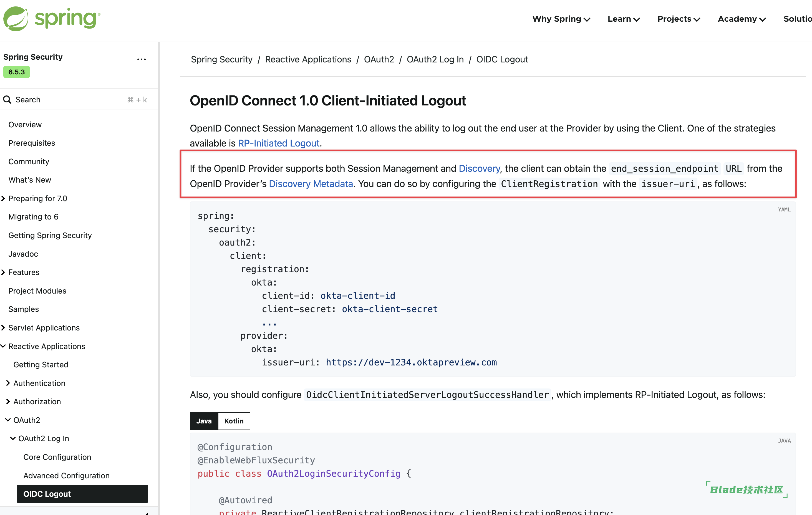The width and height of the screenshot is (812, 515).
Task: Click the page heading OpenID Connect 1.0 Client-Initiated Logout
Action: pos(328,100)
